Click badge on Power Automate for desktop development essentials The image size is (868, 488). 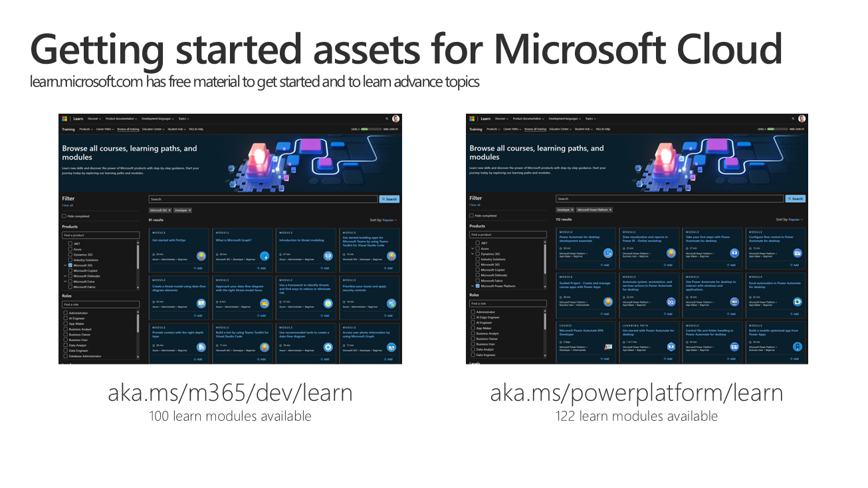(x=607, y=253)
